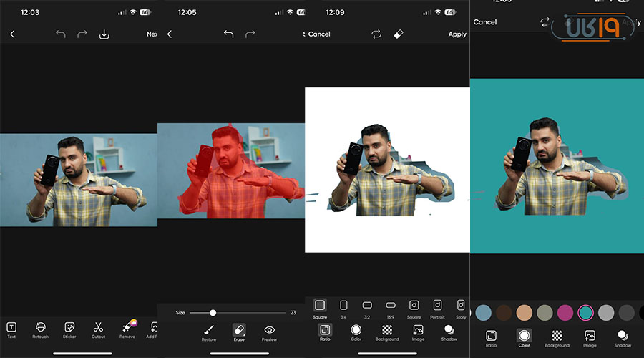Open the Retouch tool
Viewport: 644px width, 358px height.
41,329
